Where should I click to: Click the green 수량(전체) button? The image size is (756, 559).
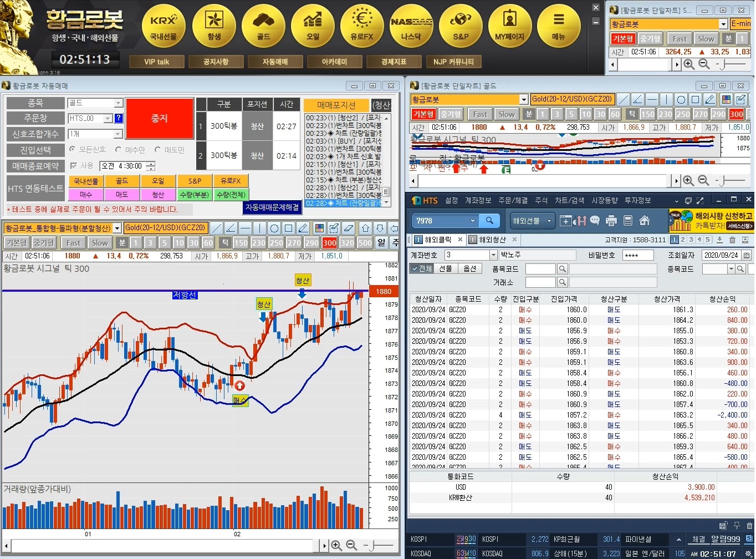click(231, 195)
